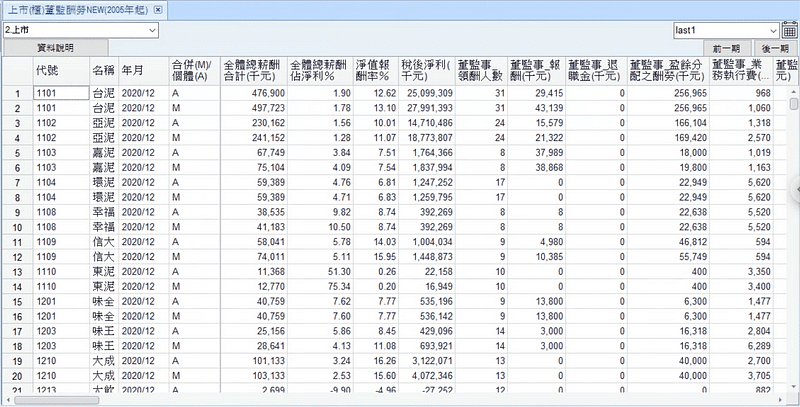Go to next period with 後一期
This screenshot has height=407, width=800.
click(776, 48)
